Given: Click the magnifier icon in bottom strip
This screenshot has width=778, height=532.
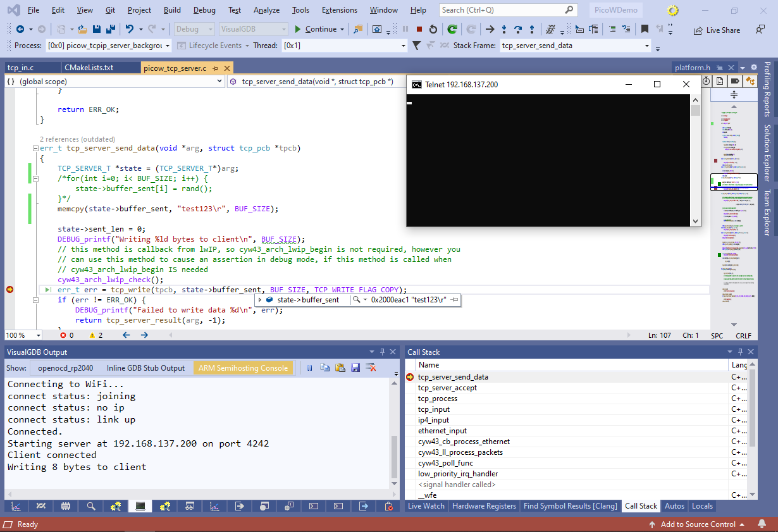Looking at the screenshot, I should click(91, 506).
